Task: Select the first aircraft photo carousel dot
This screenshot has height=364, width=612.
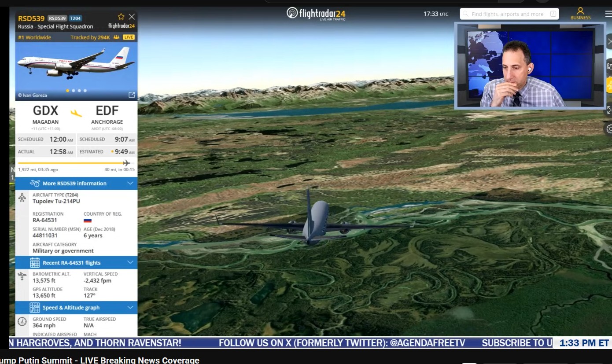Action: click(67, 91)
